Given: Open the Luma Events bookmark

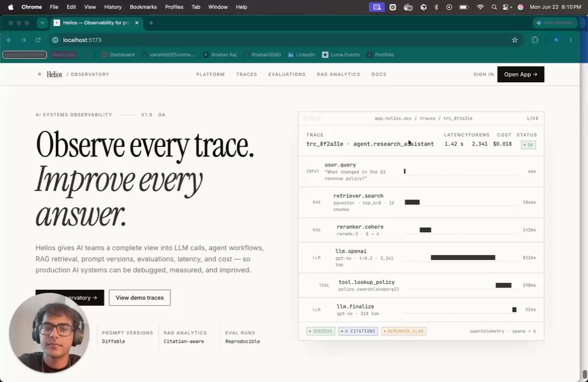Looking at the screenshot, I should tap(341, 55).
